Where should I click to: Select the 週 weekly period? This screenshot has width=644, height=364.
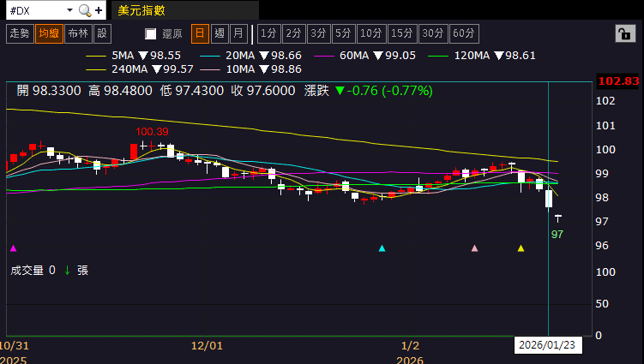pos(220,33)
